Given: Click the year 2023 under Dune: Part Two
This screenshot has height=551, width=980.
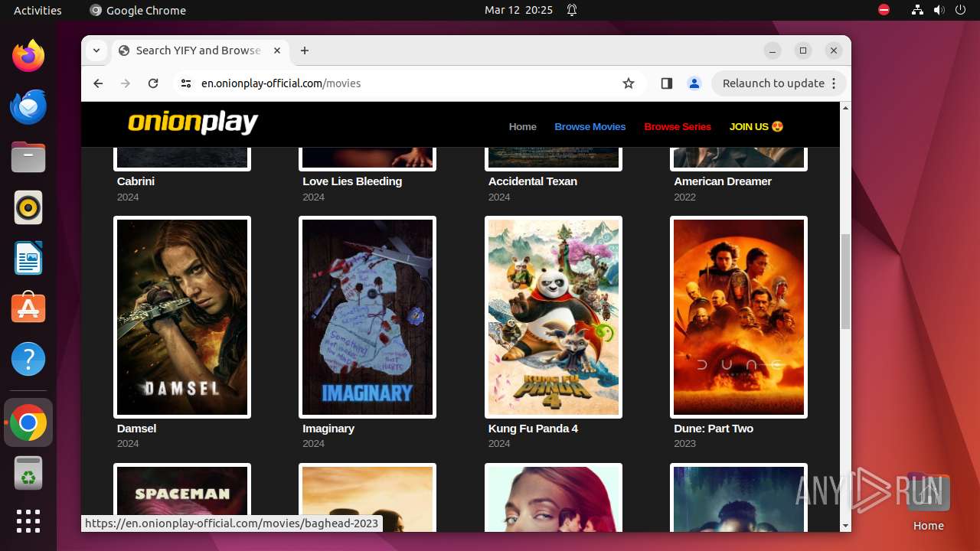Looking at the screenshot, I should click(x=684, y=444).
